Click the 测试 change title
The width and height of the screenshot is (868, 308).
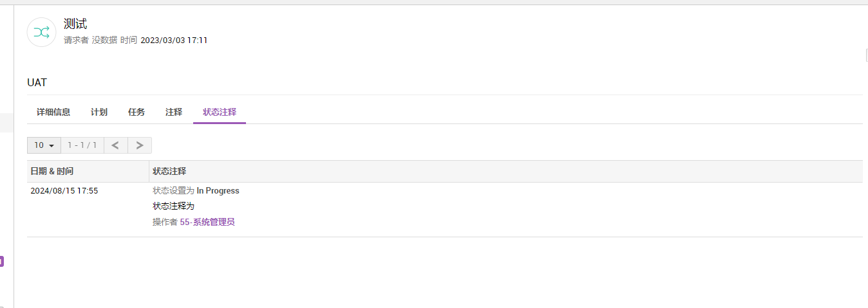75,24
